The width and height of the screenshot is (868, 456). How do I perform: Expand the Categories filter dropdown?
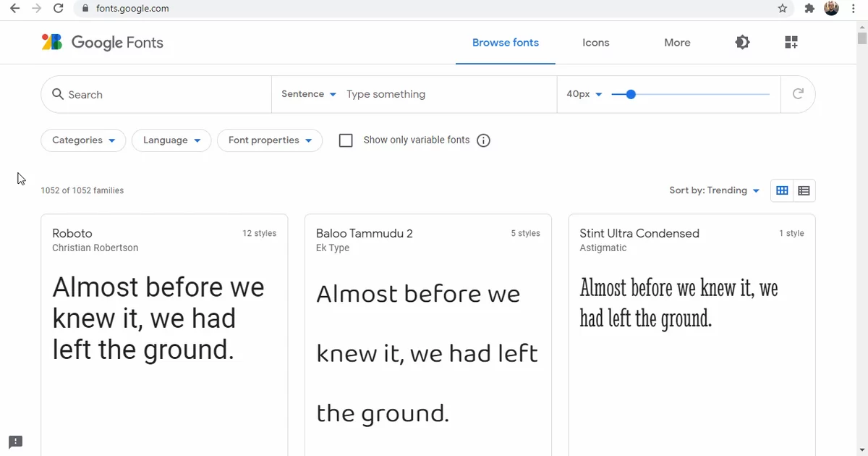(x=83, y=140)
